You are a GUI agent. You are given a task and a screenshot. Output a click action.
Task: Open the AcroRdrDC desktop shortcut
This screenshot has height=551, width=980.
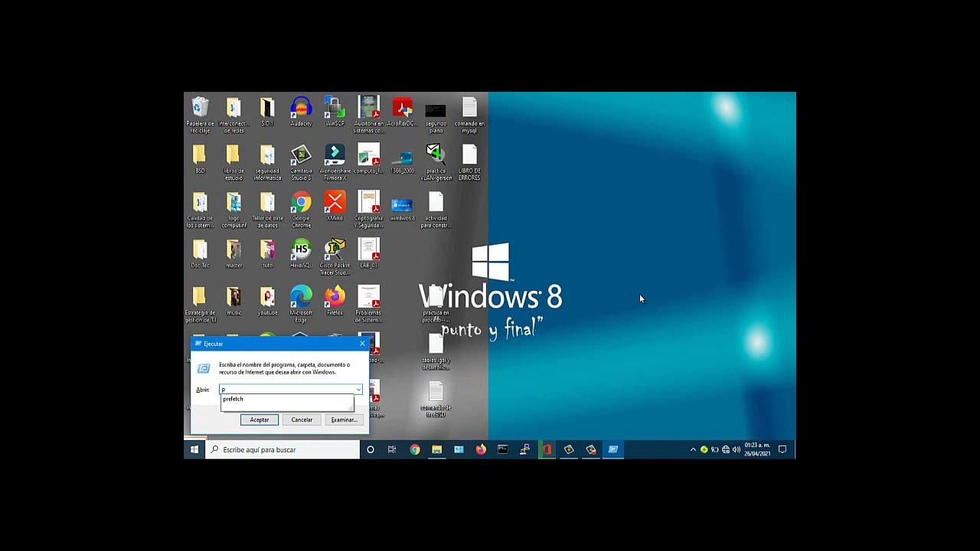click(x=402, y=112)
